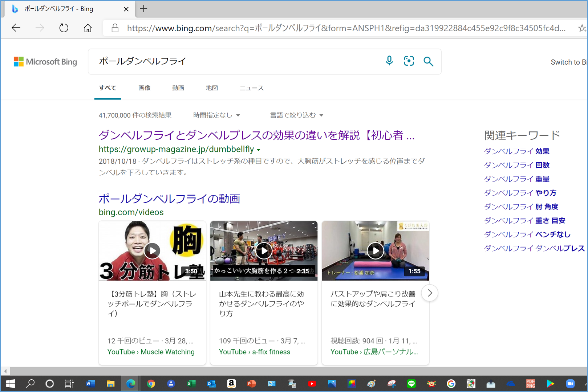This screenshot has height=392, width=588.
Task: Open Windows Start menu
Action: 10,384
